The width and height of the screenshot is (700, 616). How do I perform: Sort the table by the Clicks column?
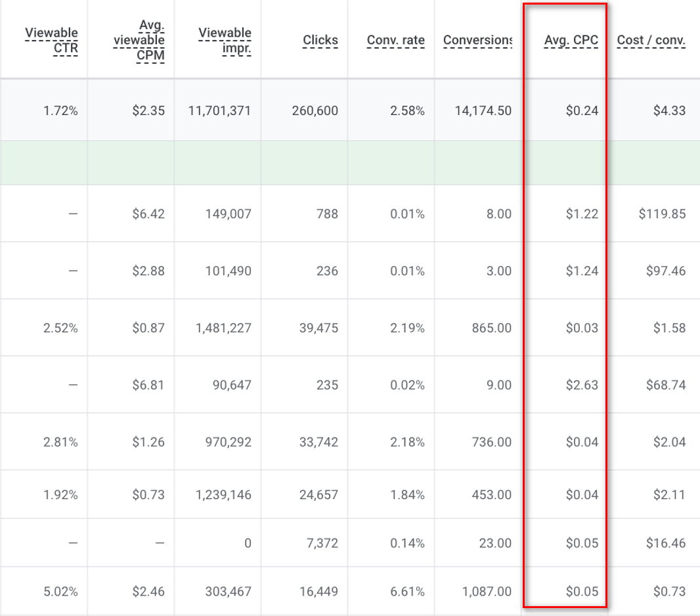(x=320, y=40)
